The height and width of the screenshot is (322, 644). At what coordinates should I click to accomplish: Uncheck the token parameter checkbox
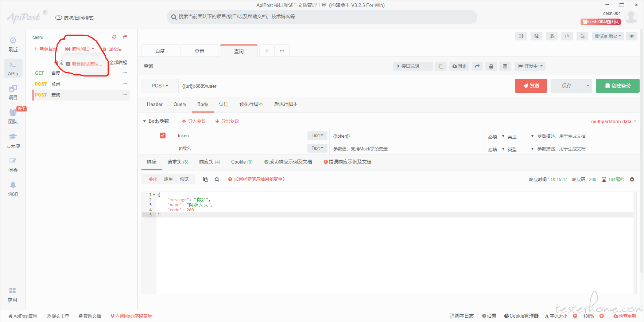(163, 136)
